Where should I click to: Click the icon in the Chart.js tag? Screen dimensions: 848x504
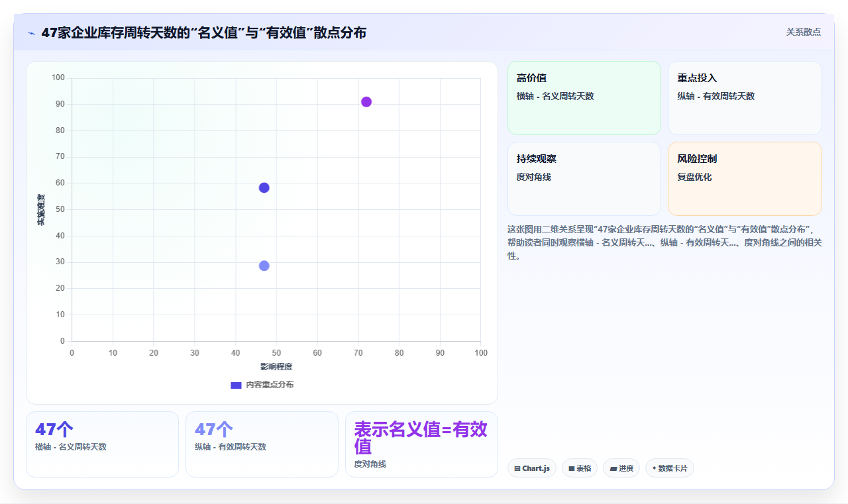[x=517, y=469]
